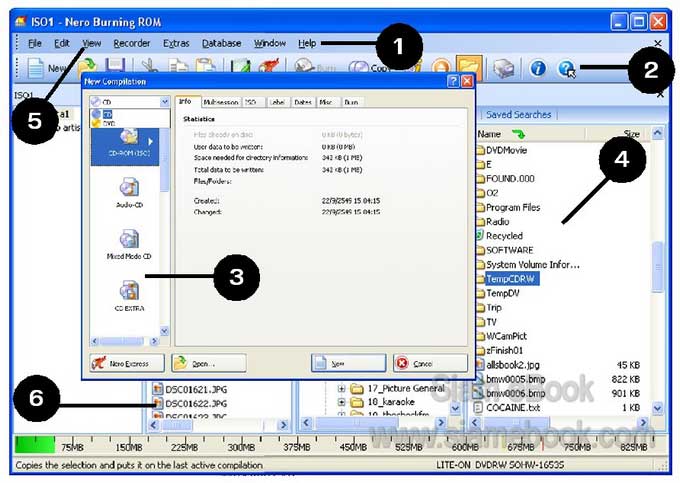Select the WCamPict folder
Viewport: 680px width, 483px height.
coord(502,336)
